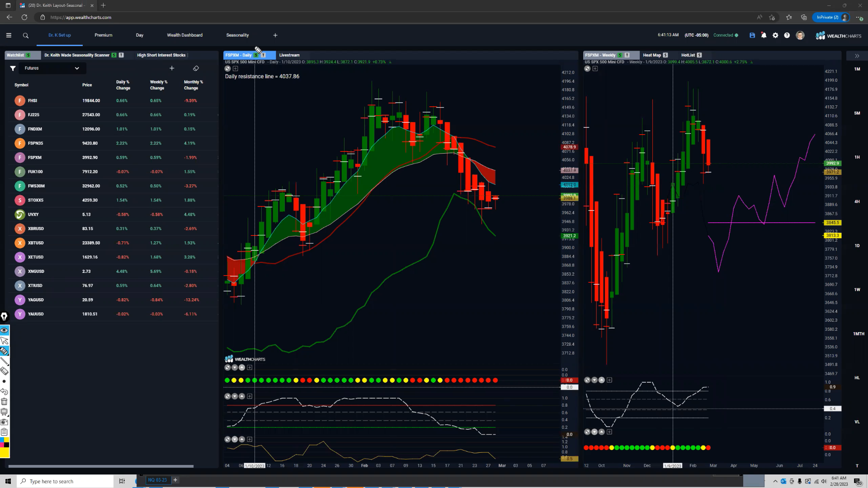Viewport: 868px width, 488px height.
Task: Click the watchlist horizontal scrollbar
Action: click(101, 466)
